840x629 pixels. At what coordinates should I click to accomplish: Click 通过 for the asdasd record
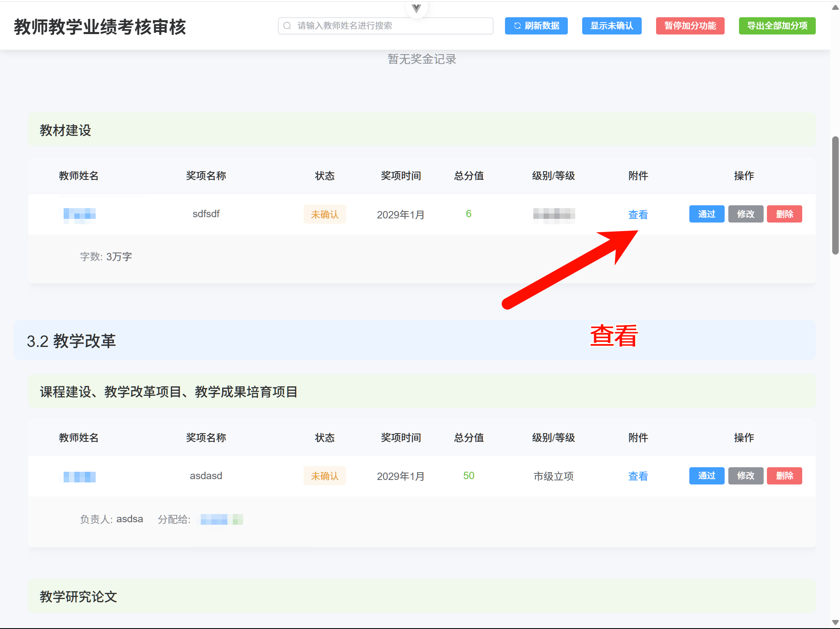tap(706, 475)
